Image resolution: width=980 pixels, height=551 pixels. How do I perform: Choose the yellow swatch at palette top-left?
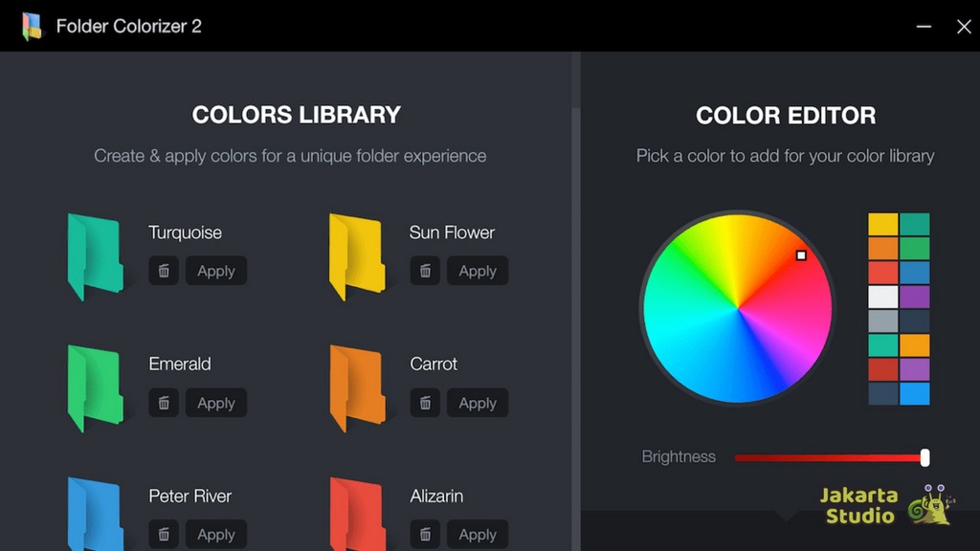click(883, 224)
